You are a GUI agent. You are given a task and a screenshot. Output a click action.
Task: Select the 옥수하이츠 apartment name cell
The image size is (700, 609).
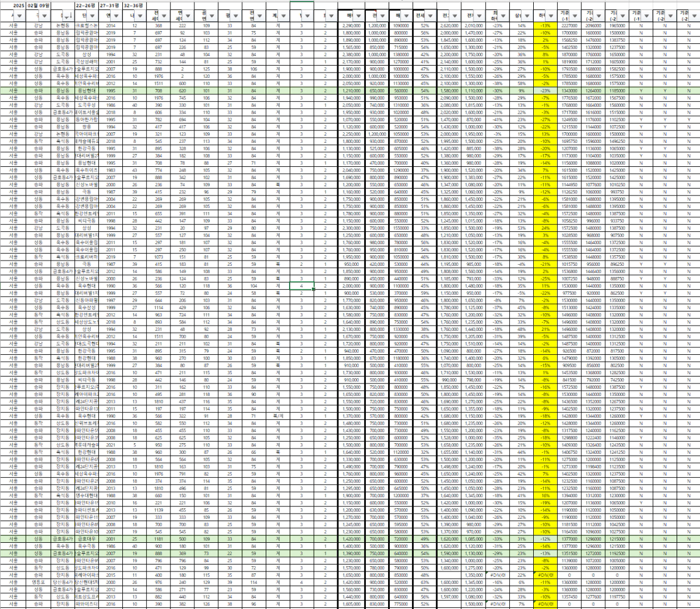point(85,170)
